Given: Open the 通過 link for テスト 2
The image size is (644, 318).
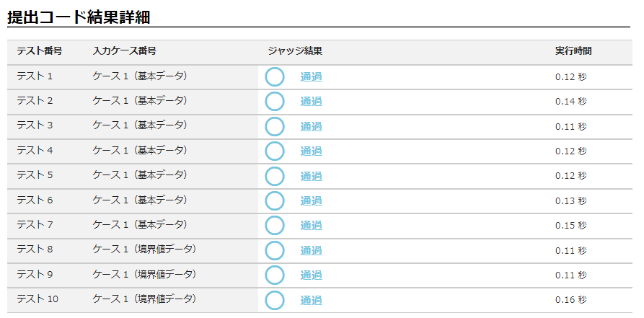Looking at the screenshot, I should [311, 102].
